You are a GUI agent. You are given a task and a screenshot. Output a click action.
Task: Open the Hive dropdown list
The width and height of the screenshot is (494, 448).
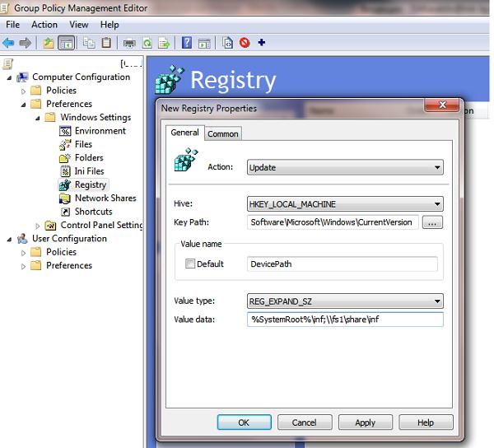(x=345, y=204)
